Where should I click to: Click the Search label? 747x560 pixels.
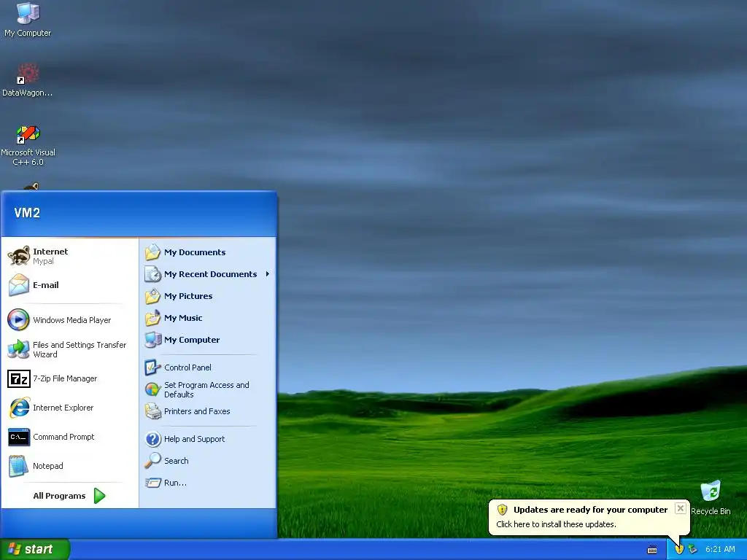tap(177, 461)
